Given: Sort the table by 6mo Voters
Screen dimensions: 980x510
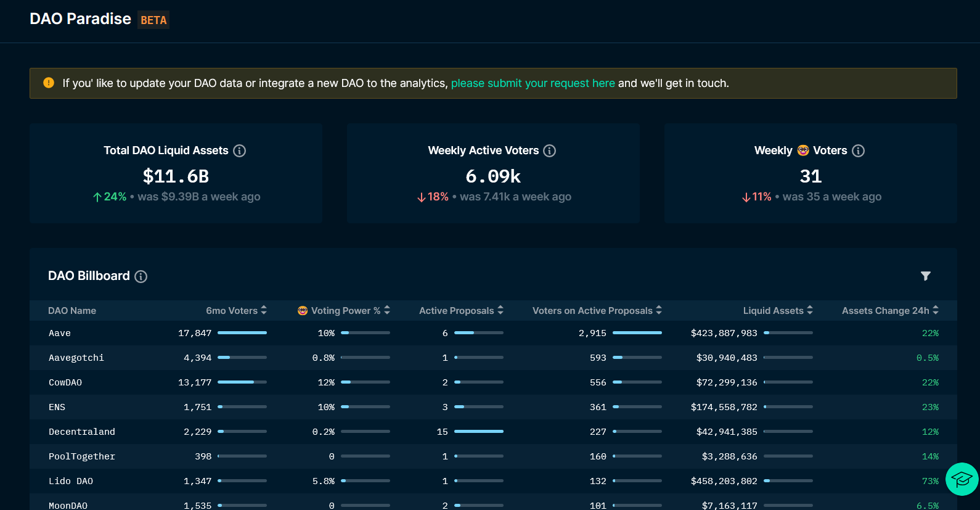Looking at the screenshot, I should [x=236, y=311].
